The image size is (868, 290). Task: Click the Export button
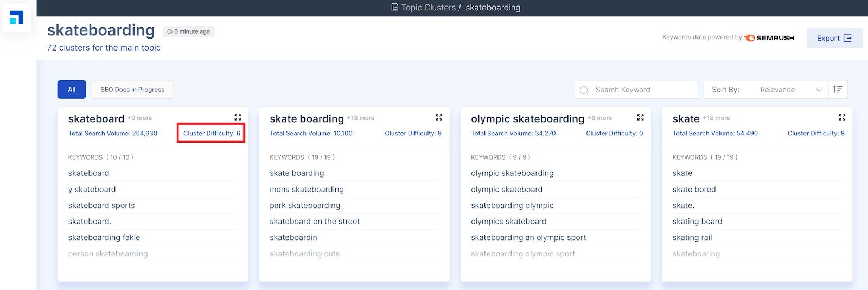pos(834,38)
